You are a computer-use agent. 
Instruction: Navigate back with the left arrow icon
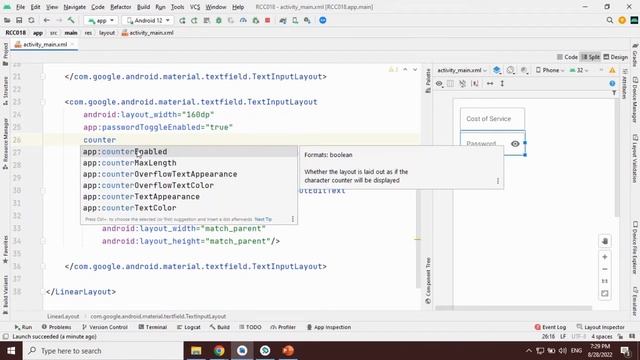coord(47,20)
